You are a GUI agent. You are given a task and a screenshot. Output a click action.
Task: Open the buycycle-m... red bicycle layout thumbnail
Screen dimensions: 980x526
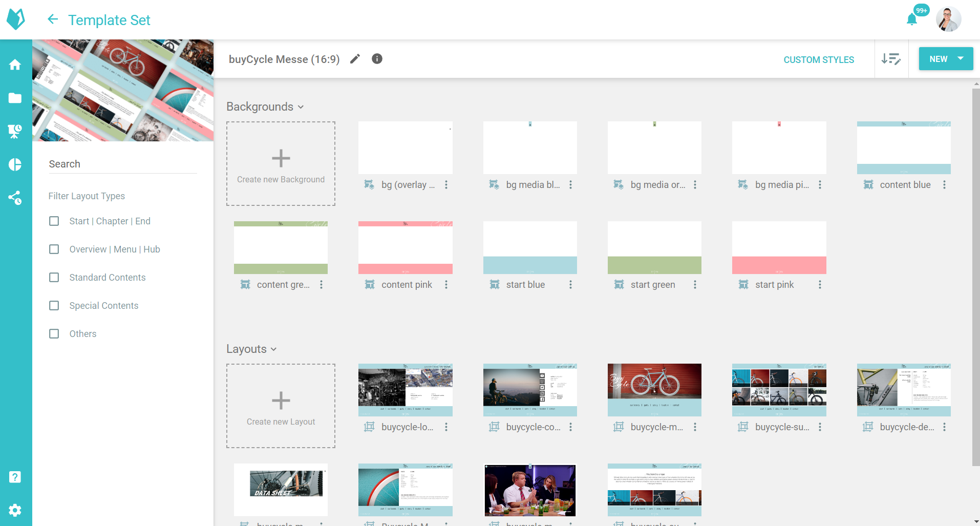[x=654, y=390]
